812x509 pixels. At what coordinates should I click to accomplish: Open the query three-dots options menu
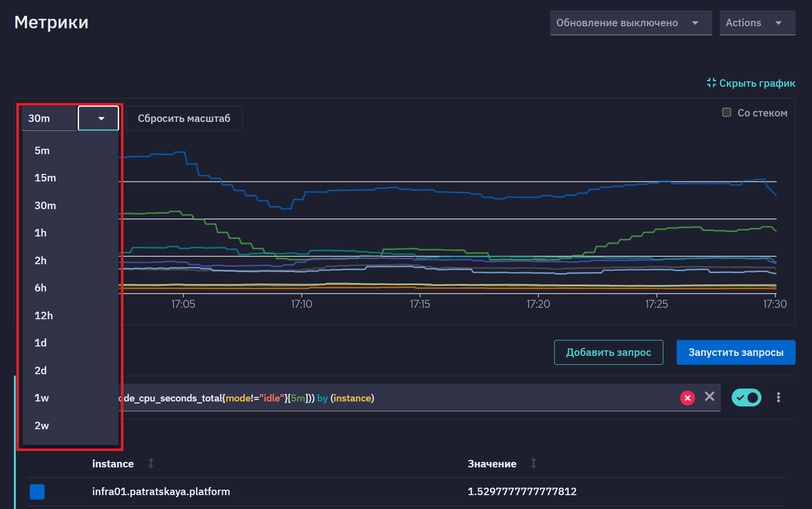point(778,397)
